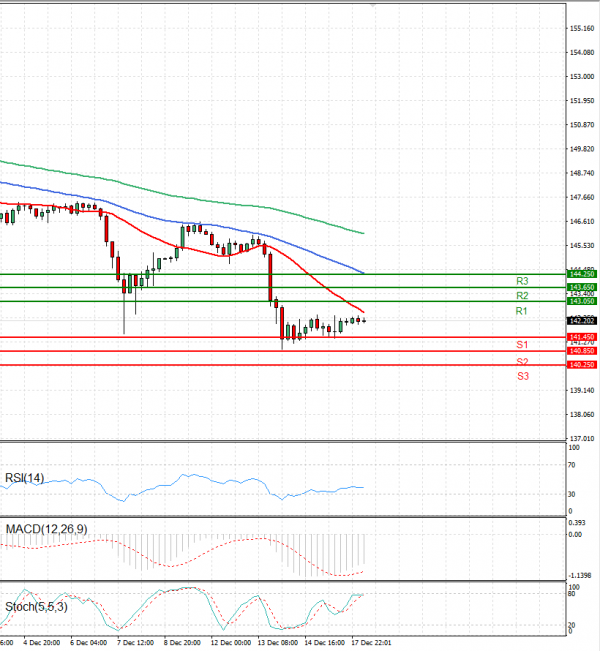This screenshot has width=600, height=651.
Task: Click the RSI(14) indicator label
Action: 24,478
